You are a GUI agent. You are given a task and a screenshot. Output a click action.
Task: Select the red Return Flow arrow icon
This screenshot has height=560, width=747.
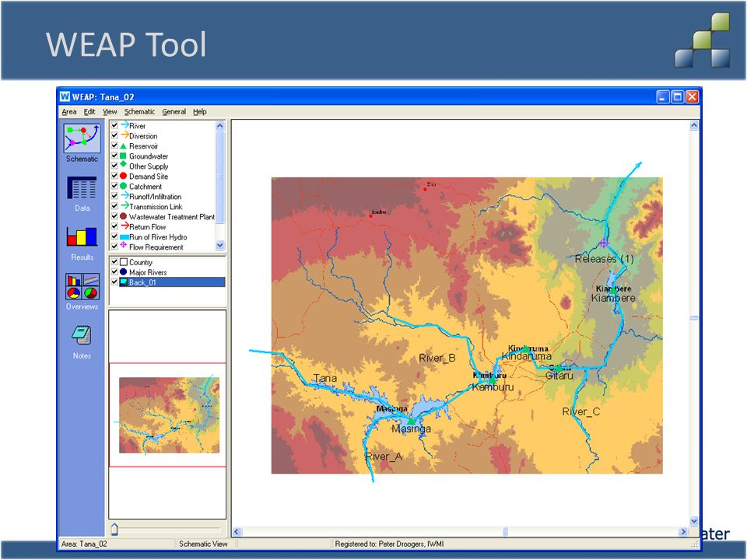click(x=124, y=226)
